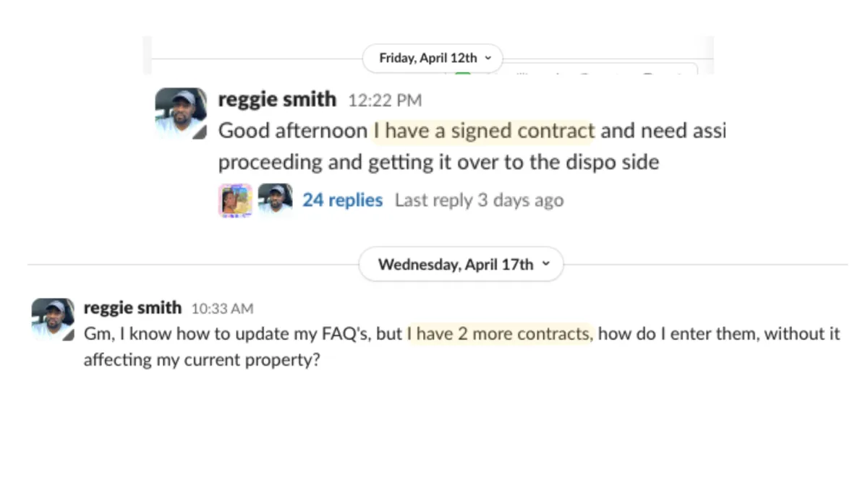Click status indicator on the smaller reggie smith avatar

[69, 335]
